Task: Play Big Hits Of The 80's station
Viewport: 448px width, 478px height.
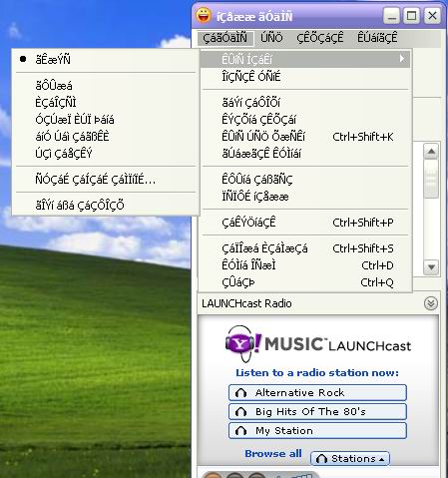Action: [x=317, y=412]
